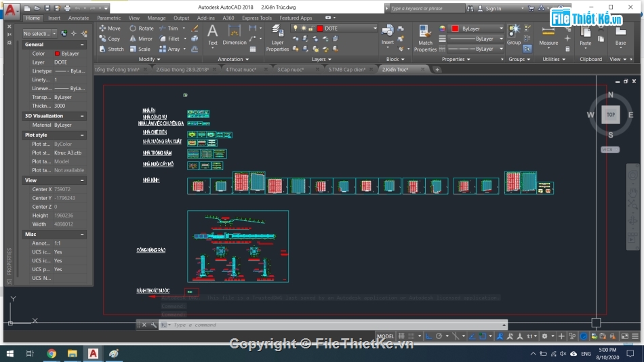This screenshot has height=362, width=644.
Task: Click the WCS coordinate system button
Action: (610, 150)
